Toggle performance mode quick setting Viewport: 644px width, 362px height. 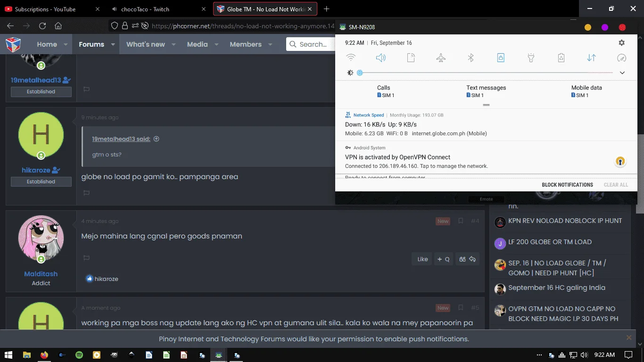[x=621, y=58]
